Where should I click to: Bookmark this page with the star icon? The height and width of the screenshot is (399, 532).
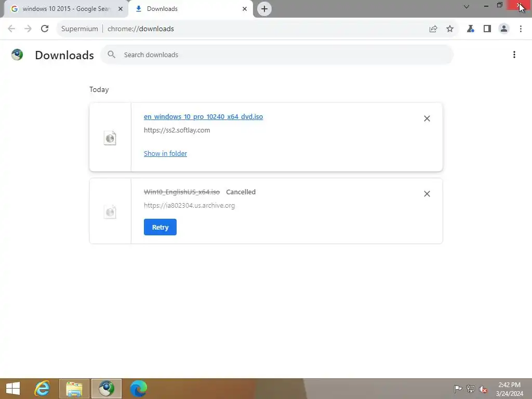450,29
